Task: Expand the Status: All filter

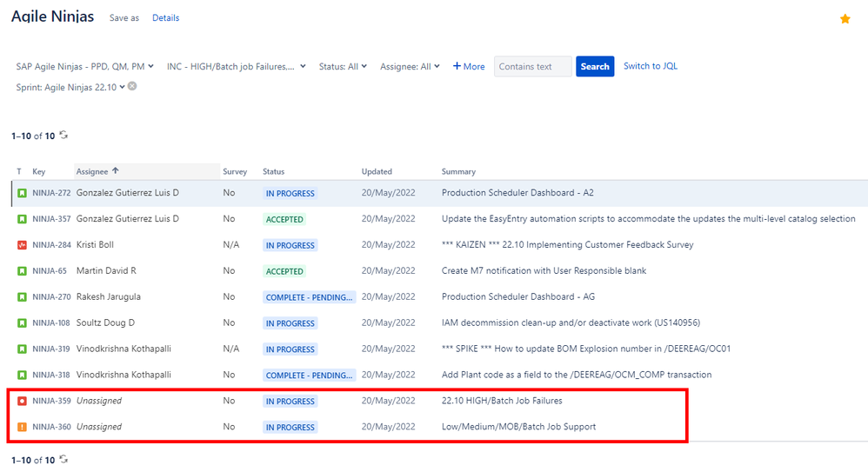Action: (x=343, y=66)
